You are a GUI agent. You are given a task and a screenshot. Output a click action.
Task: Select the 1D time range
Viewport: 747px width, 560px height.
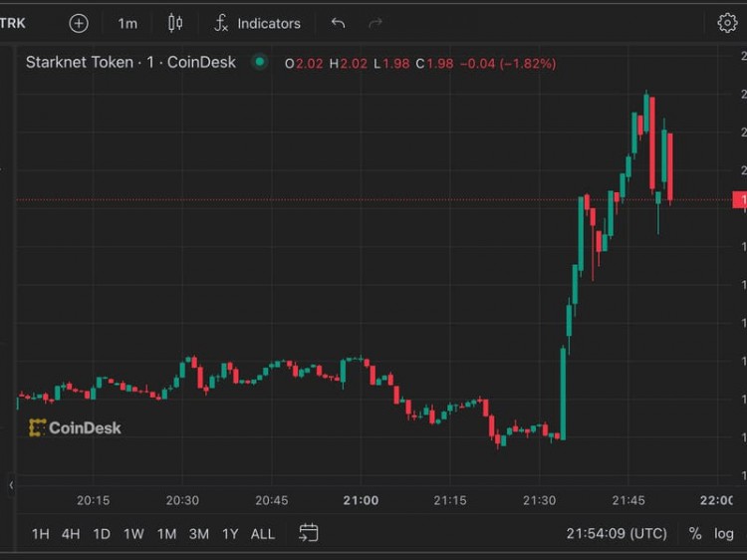[102, 534]
